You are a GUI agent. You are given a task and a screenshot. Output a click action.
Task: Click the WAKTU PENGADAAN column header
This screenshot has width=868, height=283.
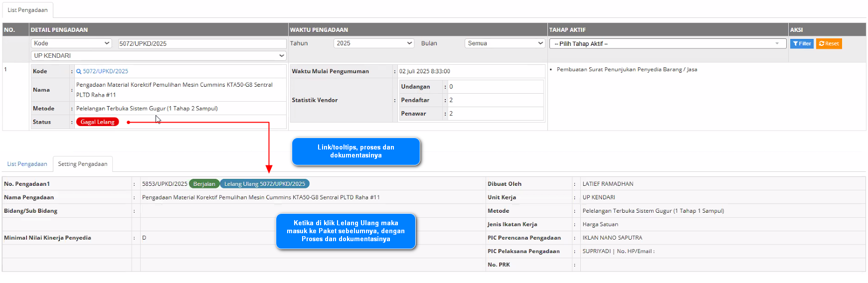tap(319, 30)
